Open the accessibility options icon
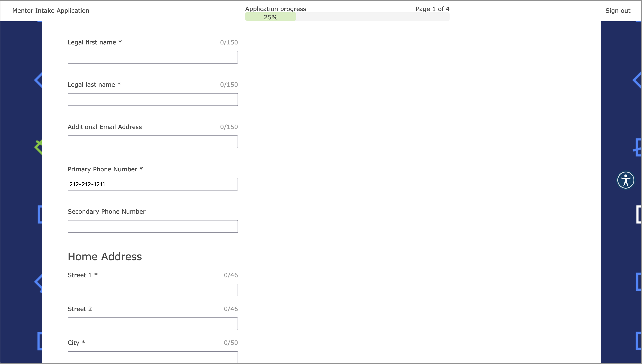Screen dimensions: 642x364 [x=625, y=180]
